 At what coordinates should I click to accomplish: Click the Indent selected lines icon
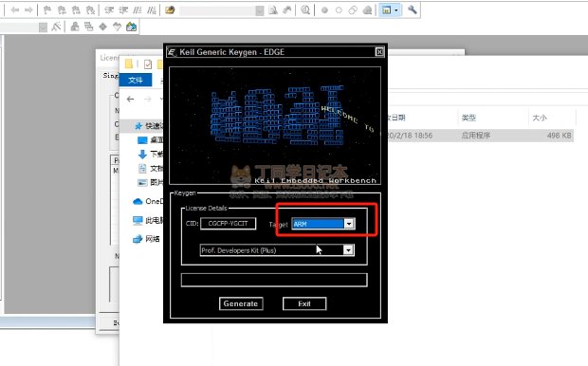(109, 10)
